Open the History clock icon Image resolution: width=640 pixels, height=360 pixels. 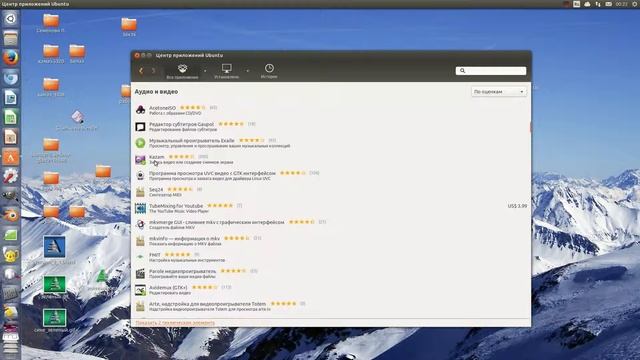(x=269, y=68)
